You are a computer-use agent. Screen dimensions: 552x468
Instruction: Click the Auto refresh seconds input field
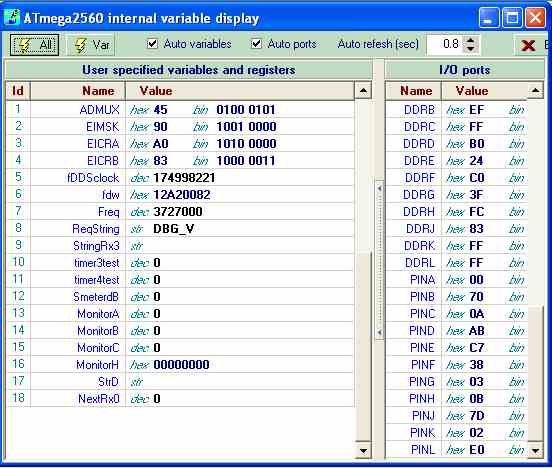(445, 44)
